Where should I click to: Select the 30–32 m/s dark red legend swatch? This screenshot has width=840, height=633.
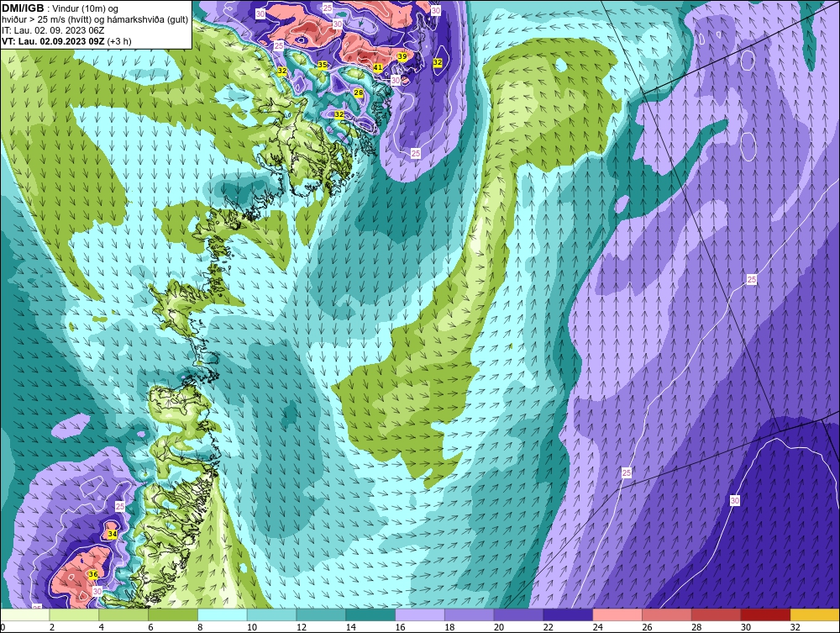click(765, 615)
